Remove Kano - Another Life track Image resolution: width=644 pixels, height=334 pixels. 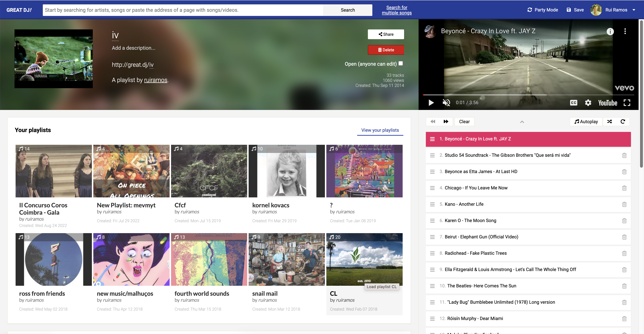tap(624, 204)
